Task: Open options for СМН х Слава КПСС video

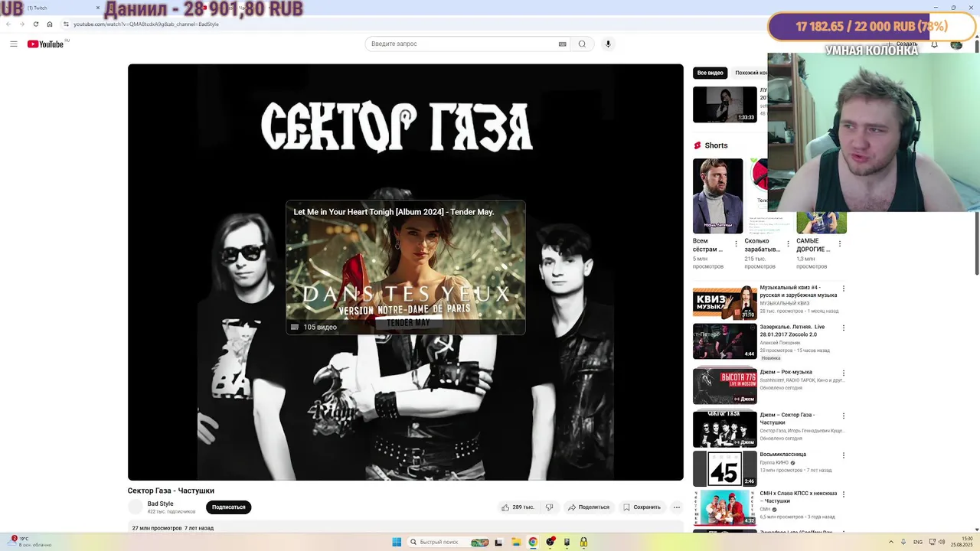Action: [x=844, y=495]
